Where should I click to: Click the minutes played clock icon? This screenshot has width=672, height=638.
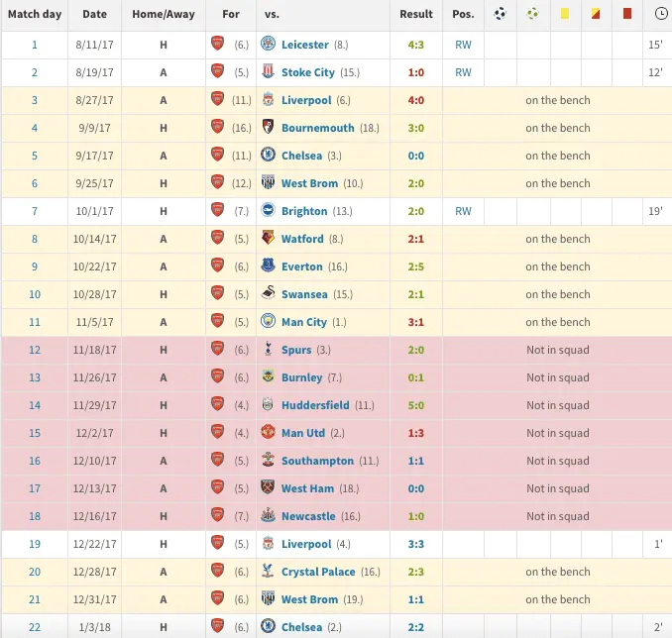661,14
